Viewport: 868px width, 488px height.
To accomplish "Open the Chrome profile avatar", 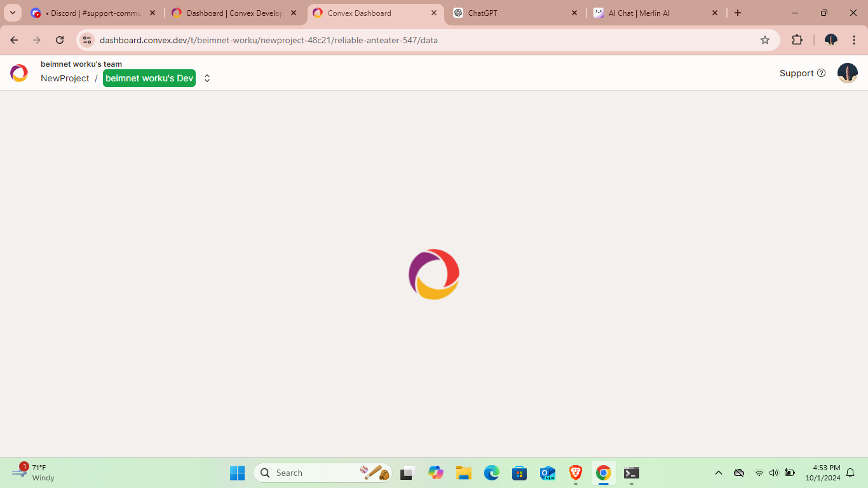I will tap(831, 40).
